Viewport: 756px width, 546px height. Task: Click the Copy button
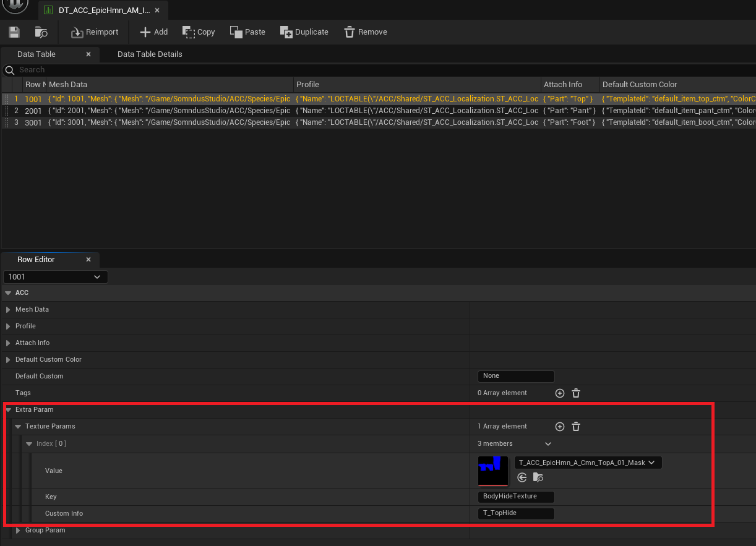198,32
